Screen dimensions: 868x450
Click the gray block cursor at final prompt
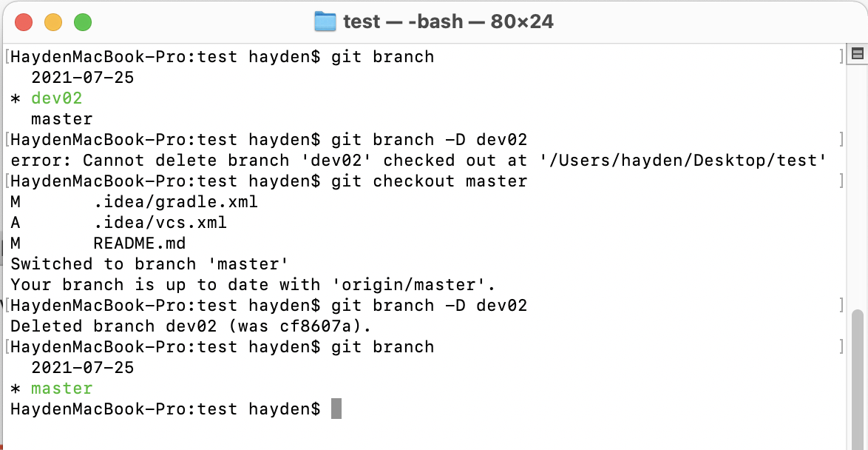coord(336,409)
